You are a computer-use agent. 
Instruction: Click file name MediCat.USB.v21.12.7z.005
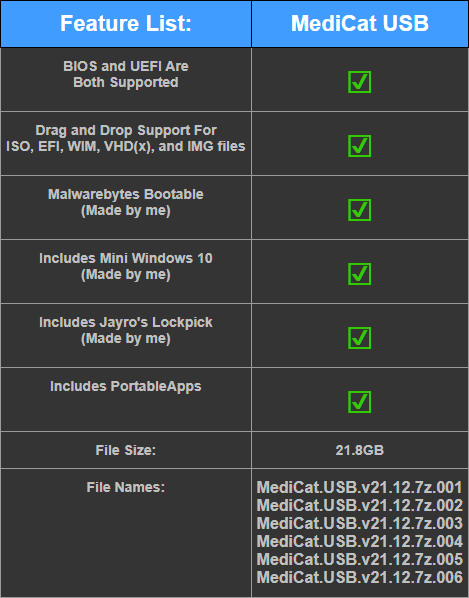coord(360,559)
